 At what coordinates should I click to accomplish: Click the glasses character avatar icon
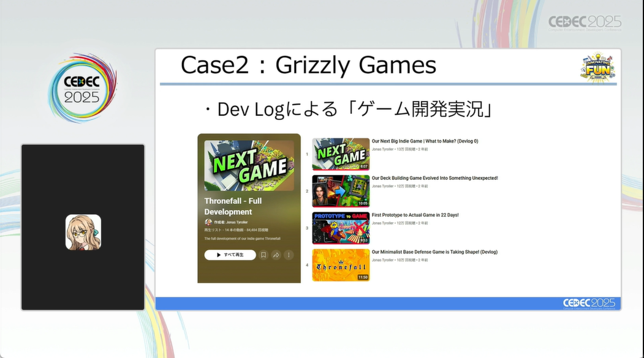[x=83, y=232]
